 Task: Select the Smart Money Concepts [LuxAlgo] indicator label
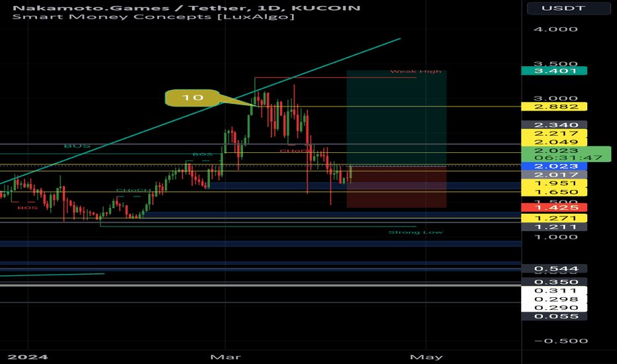tap(153, 17)
